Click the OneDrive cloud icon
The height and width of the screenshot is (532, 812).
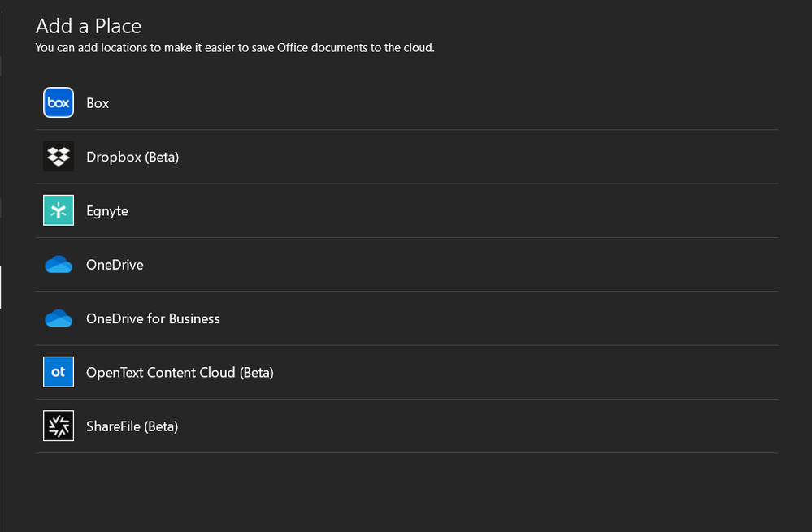59,264
